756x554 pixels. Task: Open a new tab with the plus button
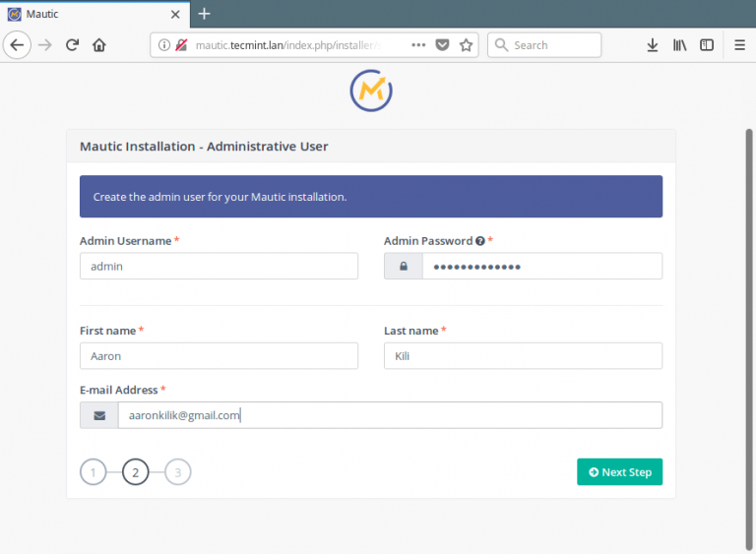pyautogui.click(x=204, y=14)
